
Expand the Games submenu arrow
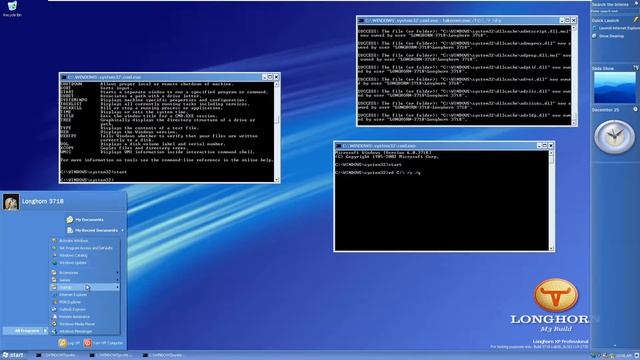tap(118, 280)
